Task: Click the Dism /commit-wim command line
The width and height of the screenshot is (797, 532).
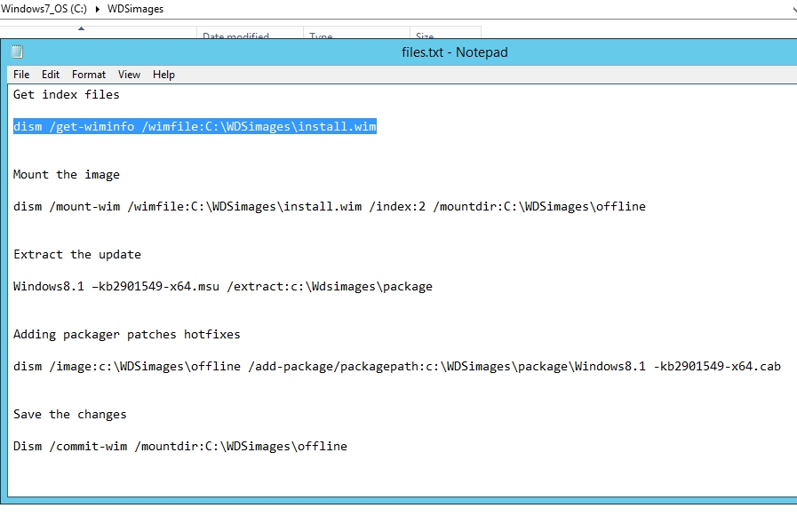Action: (x=179, y=447)
